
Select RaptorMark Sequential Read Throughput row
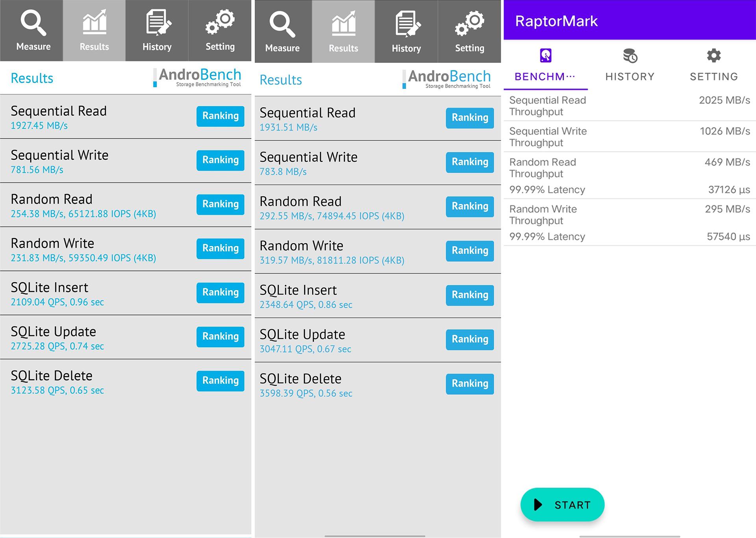pyautogui.click(x=630, y=106)
